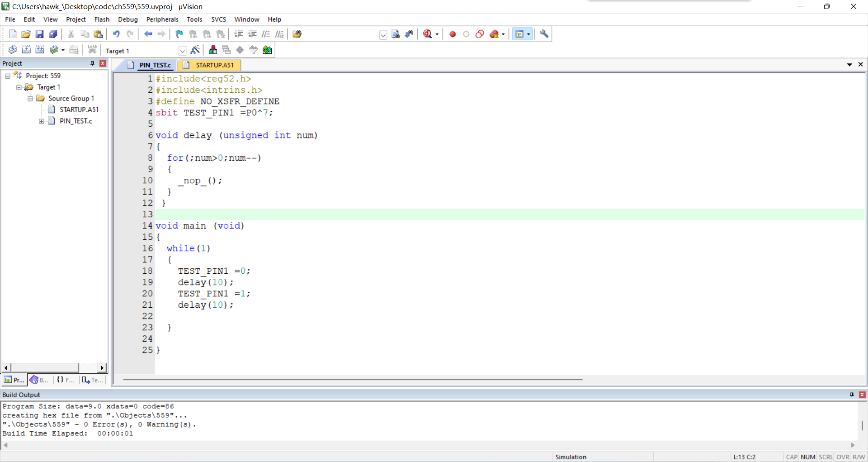Click the Open file folder icon
The image size is (868, 462).
pos(26,34)
